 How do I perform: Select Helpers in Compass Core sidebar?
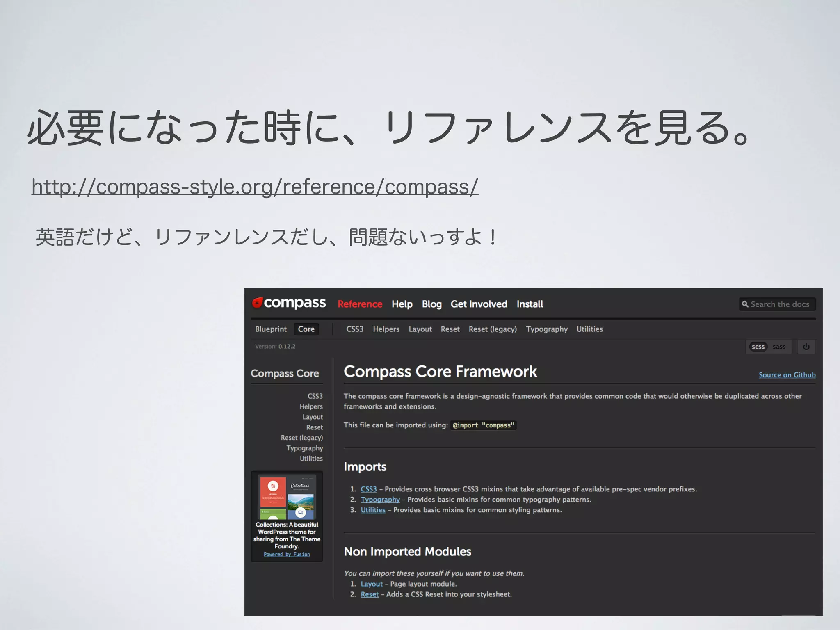click(x=311, y=406)
